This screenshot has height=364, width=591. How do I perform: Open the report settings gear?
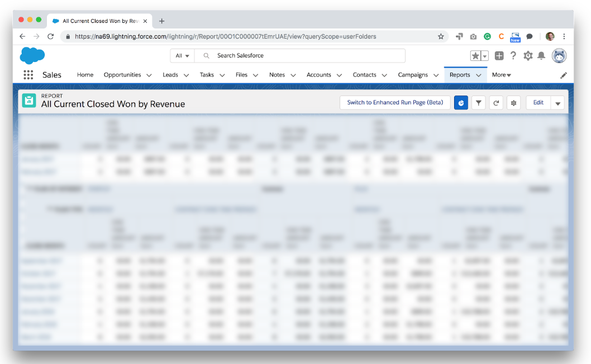(513, 103)
